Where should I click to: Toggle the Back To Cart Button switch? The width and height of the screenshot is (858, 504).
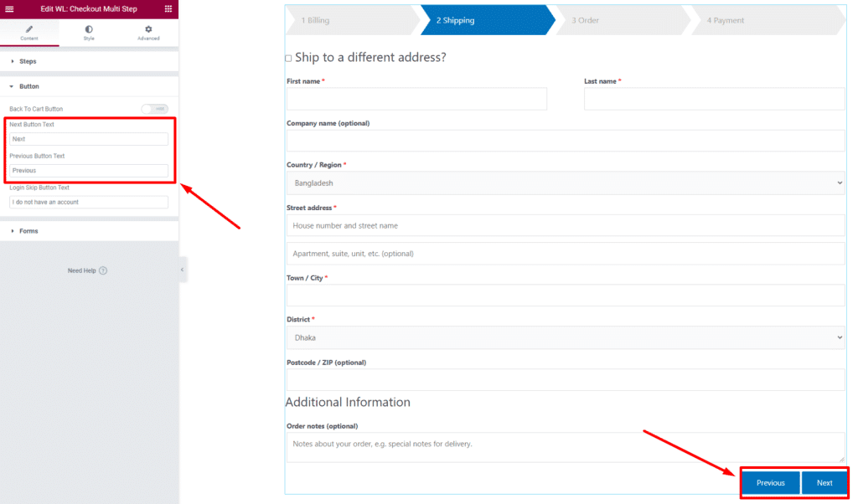pos(154,109)
